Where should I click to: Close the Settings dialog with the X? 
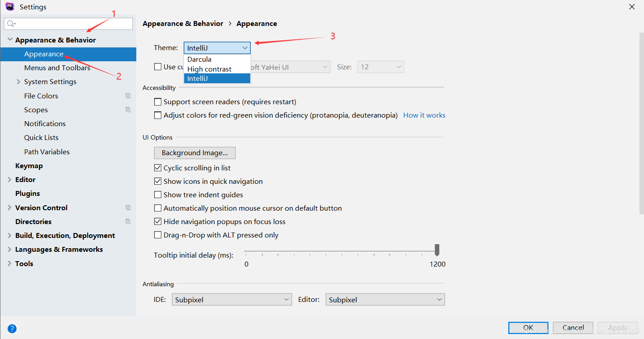632,7
